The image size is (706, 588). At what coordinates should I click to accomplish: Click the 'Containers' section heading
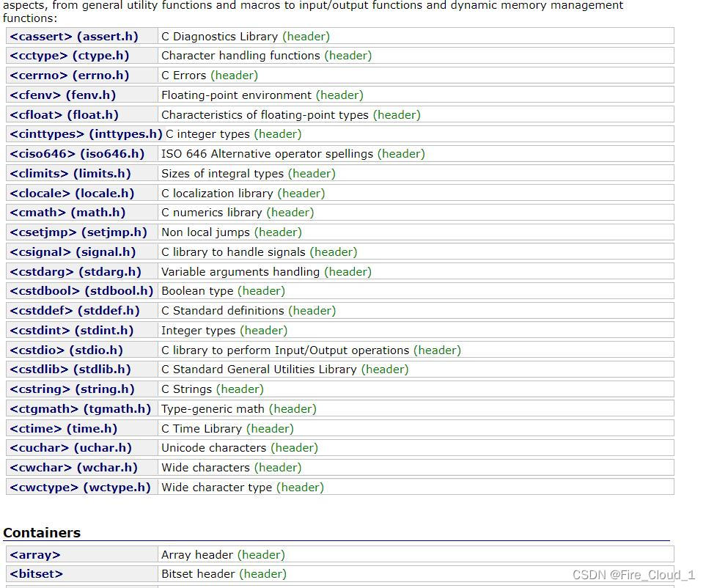tap(42, 532)
